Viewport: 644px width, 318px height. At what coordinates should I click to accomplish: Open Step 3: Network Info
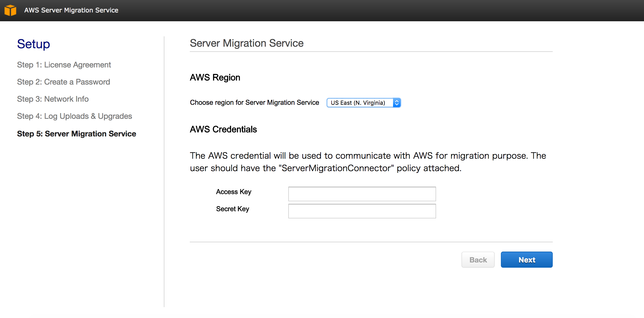(x=53, y=99)
